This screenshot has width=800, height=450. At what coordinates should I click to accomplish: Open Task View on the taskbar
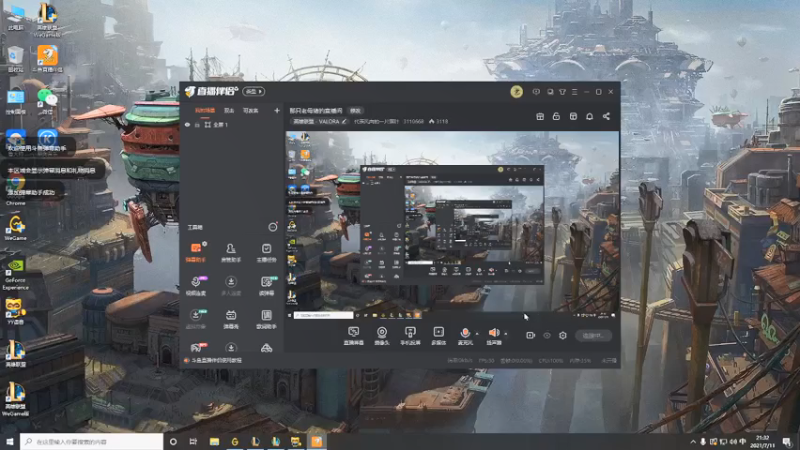[x=193, y=442]
